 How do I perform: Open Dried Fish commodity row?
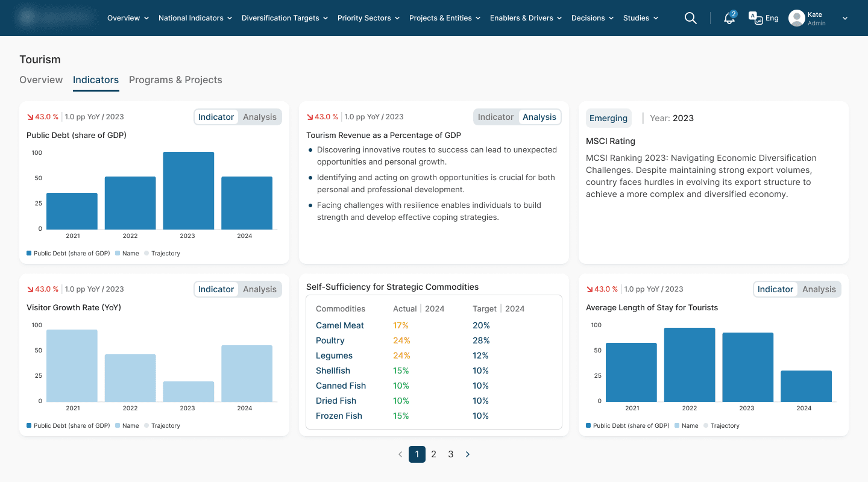(434, 401)
